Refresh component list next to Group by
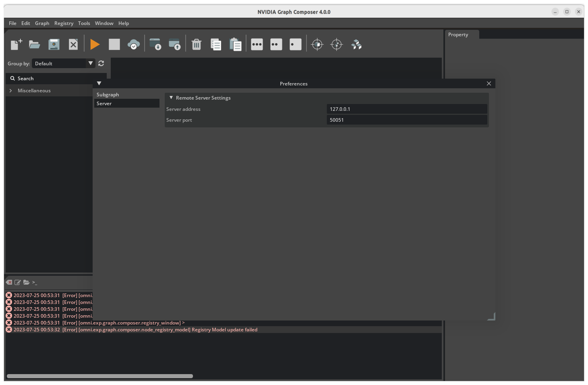 pos(101,63)
